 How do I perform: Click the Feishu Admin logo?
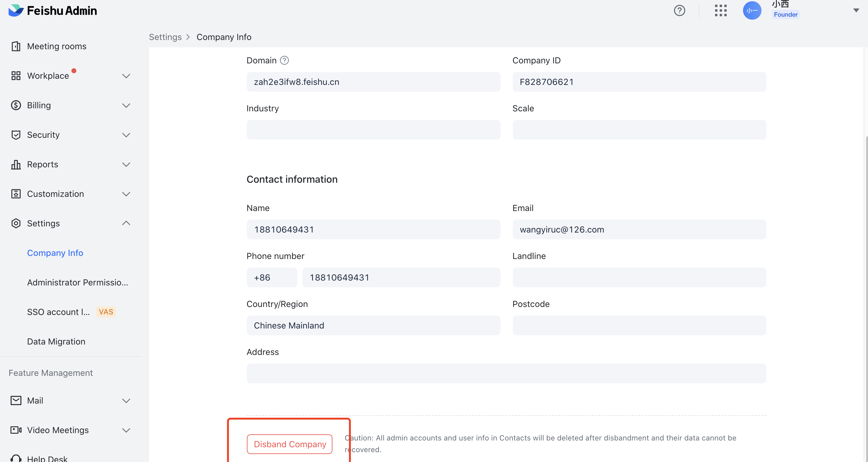pyautogui.click(x=52, y=10)
